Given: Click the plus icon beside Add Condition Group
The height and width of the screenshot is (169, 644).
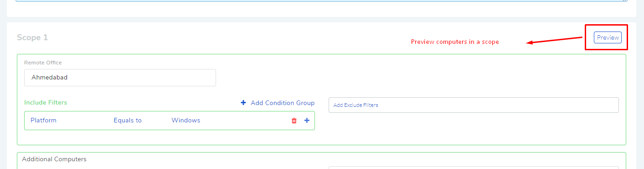Looking at the screenshot, I should pos(243,103).
